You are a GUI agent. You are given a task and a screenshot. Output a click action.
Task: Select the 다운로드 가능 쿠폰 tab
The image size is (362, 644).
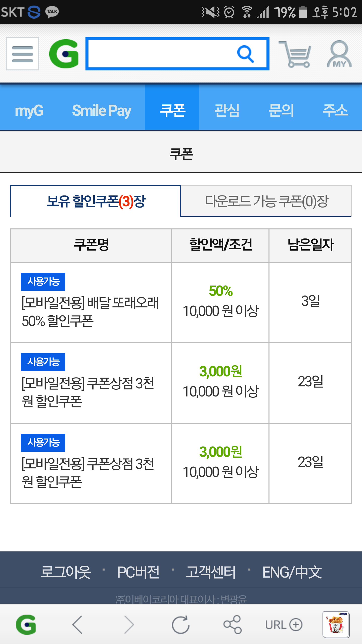[266, 201]
